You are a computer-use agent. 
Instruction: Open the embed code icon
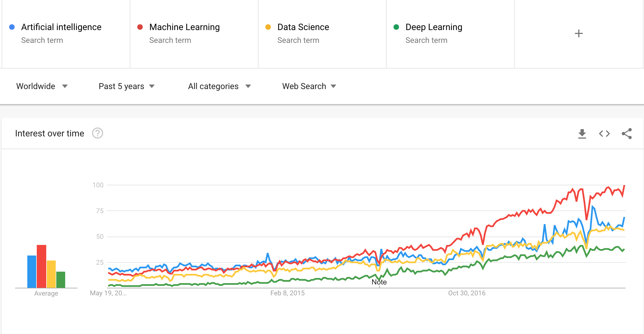point(604,134)
